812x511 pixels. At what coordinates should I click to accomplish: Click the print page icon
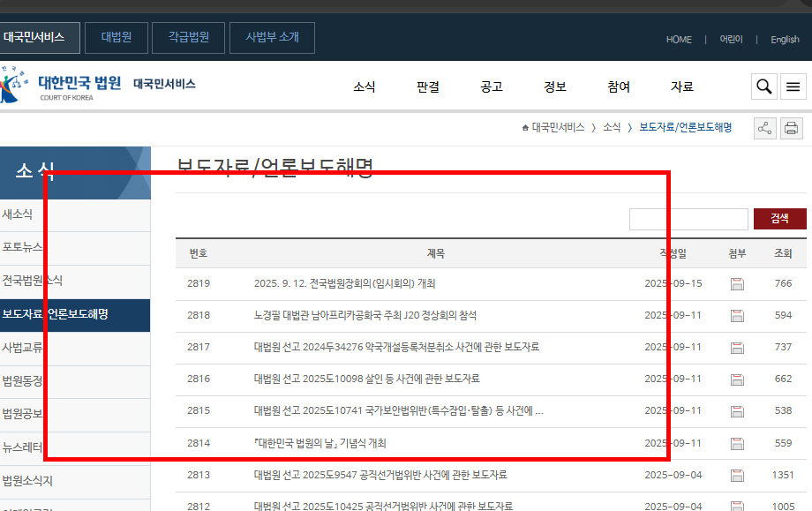(791, 127)
